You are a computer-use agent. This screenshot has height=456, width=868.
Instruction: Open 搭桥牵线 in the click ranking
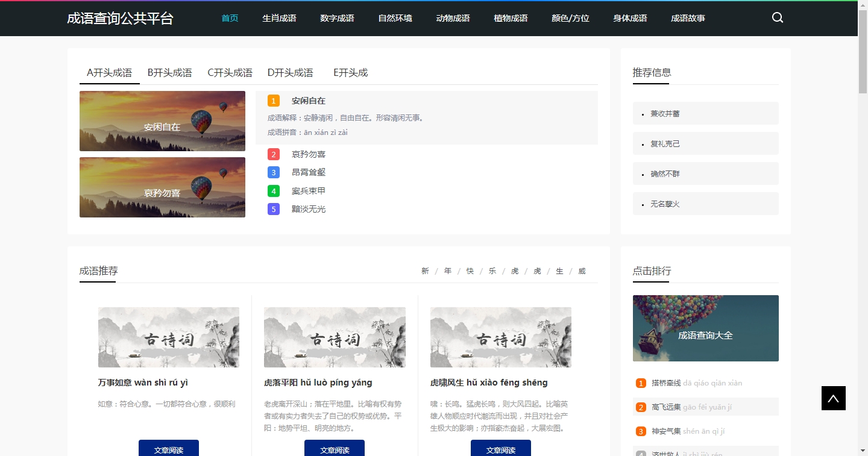[x=666, y=383]
